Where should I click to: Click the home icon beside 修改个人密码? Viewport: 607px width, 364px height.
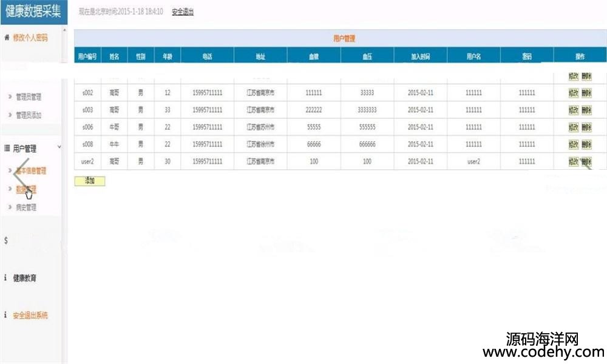point(7,38)
